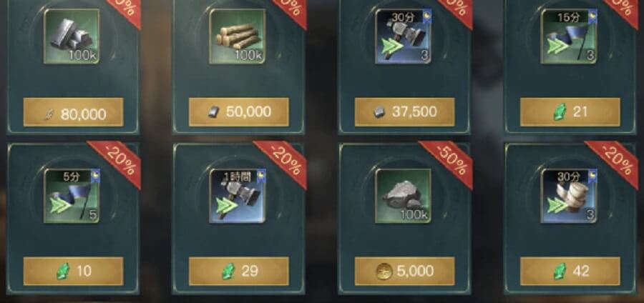The height and width of the screenshot is (303, 644).
Task: Click the -20% ribbon on bandage speedup card
Action: (x=615, y=161)
